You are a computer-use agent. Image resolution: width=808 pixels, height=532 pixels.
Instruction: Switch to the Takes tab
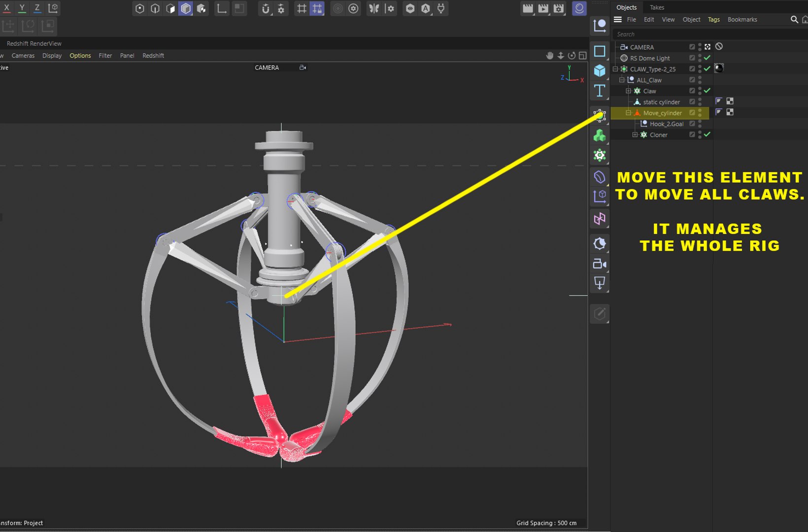point(657,7)
